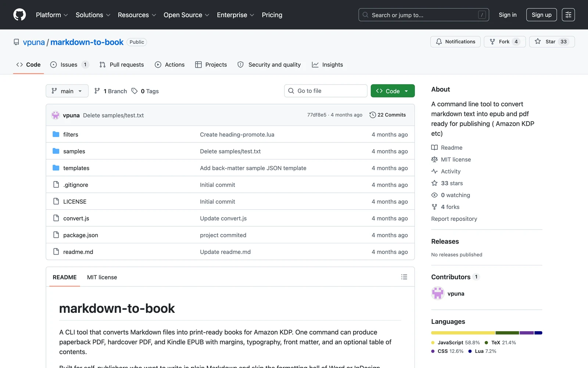The width and height of the screenshot is (588, 368).
Task: Expand the Resources menu
Action: 137,15
